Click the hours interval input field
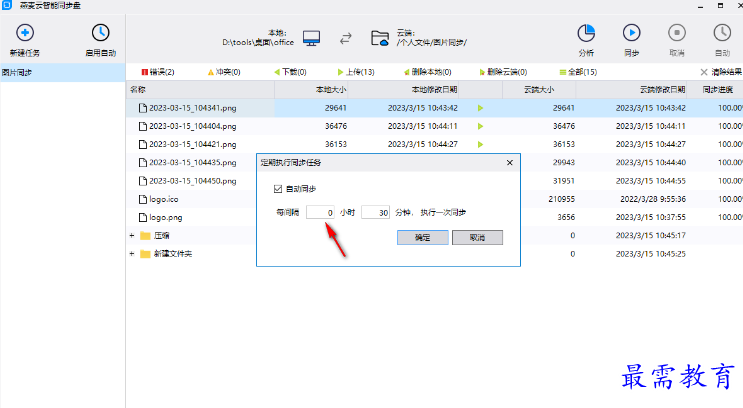 [320, 212]
